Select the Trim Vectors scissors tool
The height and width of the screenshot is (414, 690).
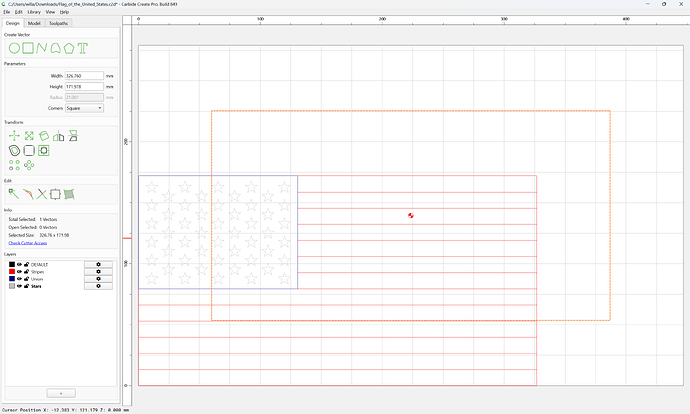[x=41, y=194]
